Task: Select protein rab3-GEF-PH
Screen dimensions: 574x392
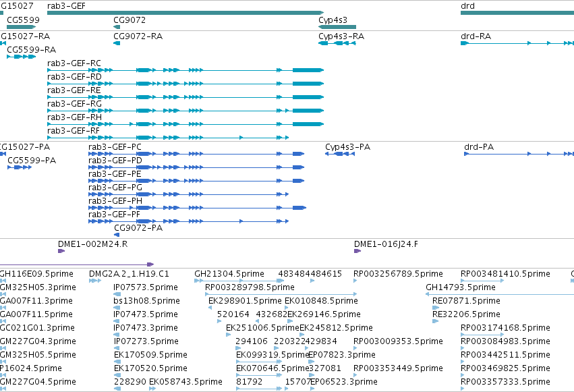Action: pos(198,208)
